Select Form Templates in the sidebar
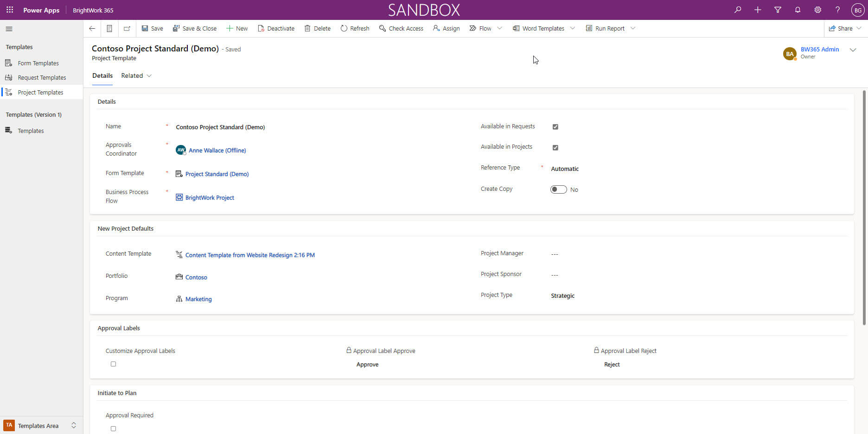The height and width of the screenshot is (434, 868). point(38,63)
